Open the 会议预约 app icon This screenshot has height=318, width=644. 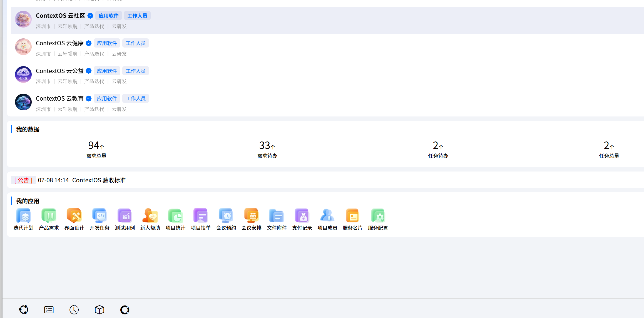226,216
